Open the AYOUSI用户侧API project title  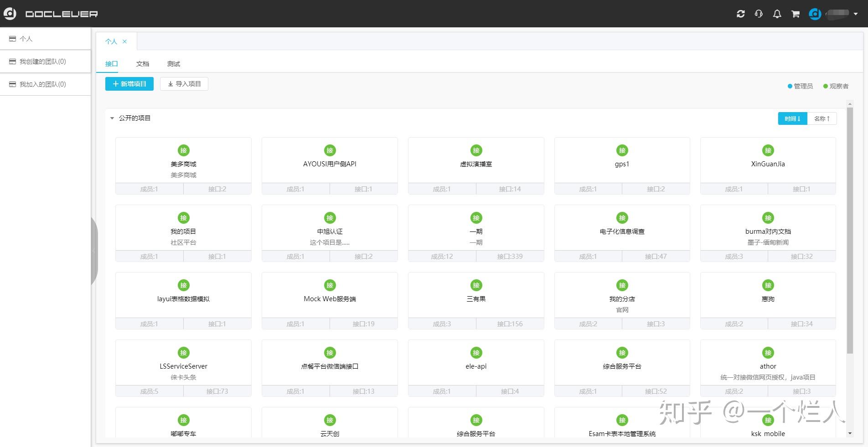click(x=330, y=164)
